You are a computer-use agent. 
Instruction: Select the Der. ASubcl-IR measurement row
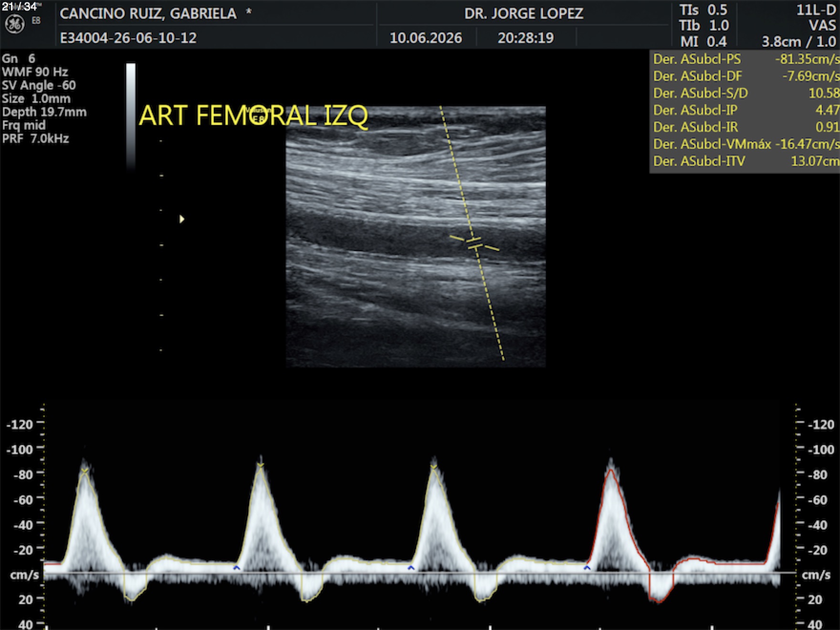tap(745, 127)
